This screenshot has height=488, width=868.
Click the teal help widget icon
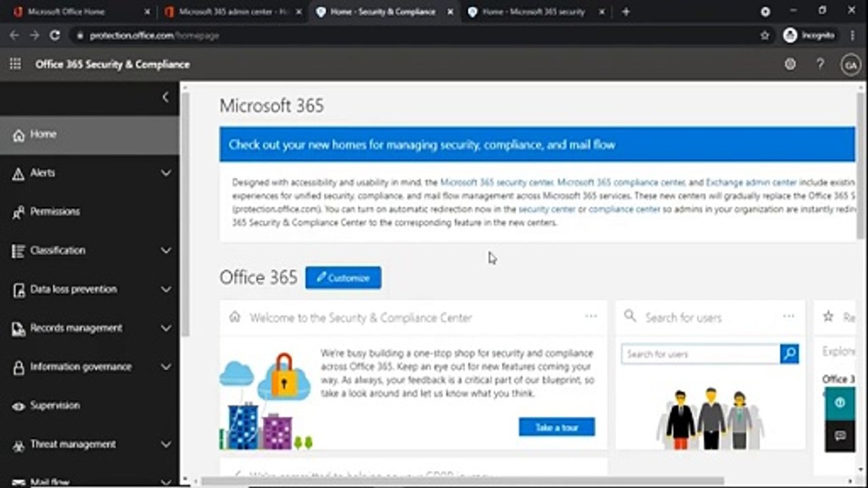(x=840, y=403)
